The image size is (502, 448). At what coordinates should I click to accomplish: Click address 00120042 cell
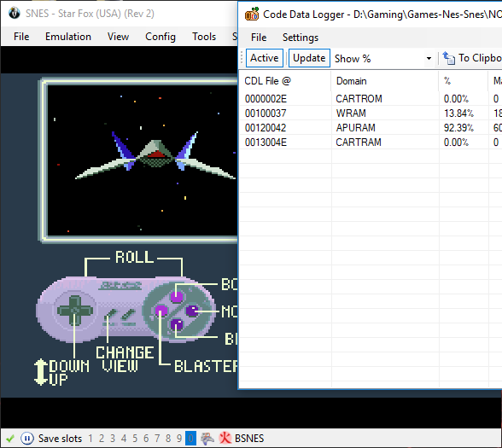pyautogui.click(x=266, y=128)
